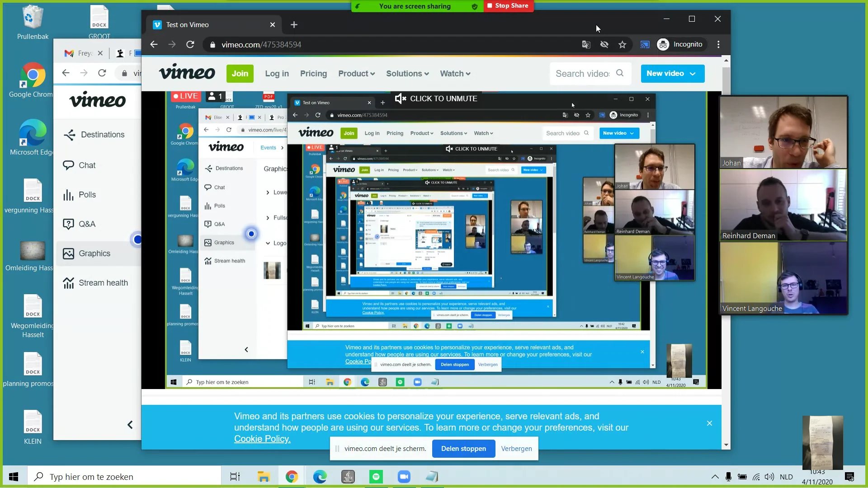Open the Pricing page
Screen dimensions: 868x488
coord(313,74)
